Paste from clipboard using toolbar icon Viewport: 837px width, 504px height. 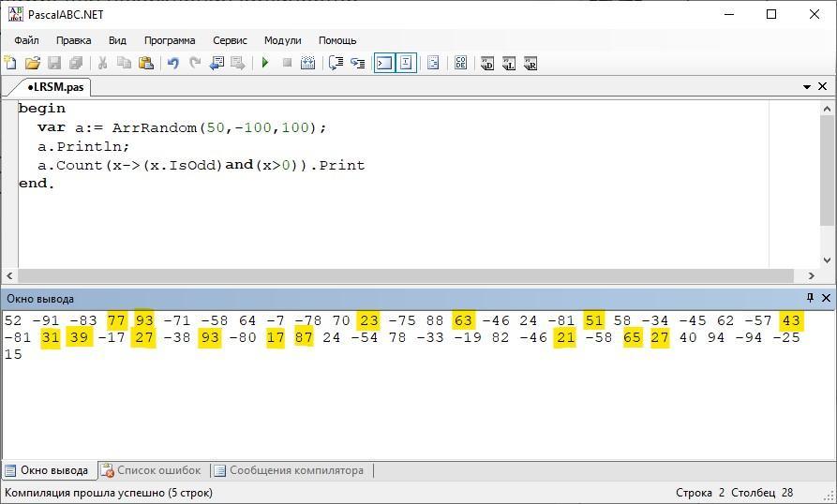point(145,63)
